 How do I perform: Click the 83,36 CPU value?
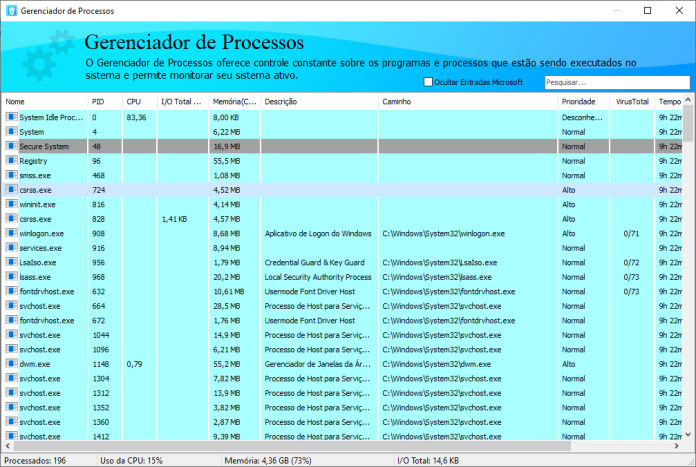pyautogui.click(x=136, y=117)
